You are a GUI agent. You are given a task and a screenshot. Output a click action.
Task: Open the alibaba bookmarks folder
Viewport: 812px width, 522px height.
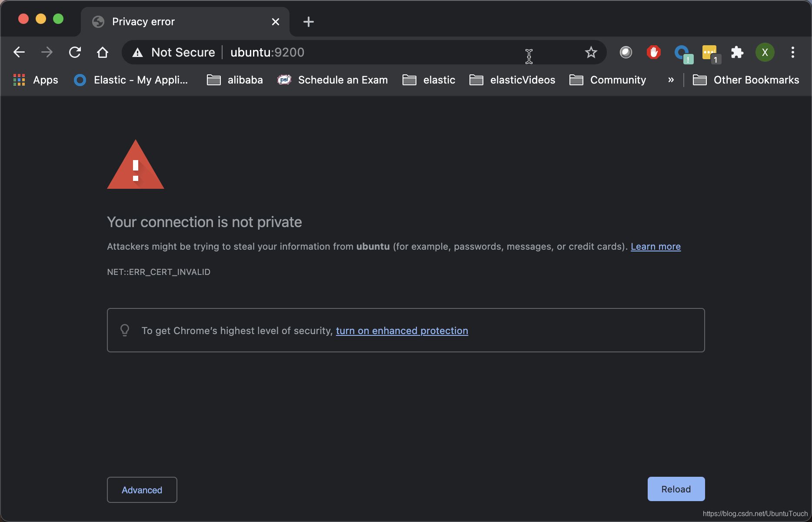[x=235, y=80]
